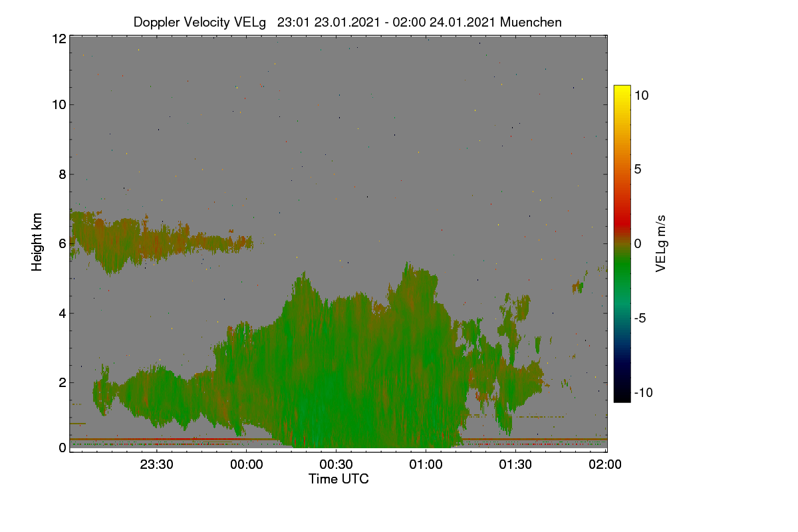Click the colorbar label VELg m/s

(x=661, y=243)
